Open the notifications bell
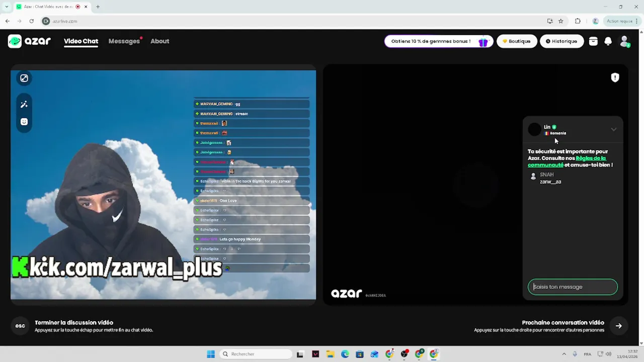 coord(608,41)
